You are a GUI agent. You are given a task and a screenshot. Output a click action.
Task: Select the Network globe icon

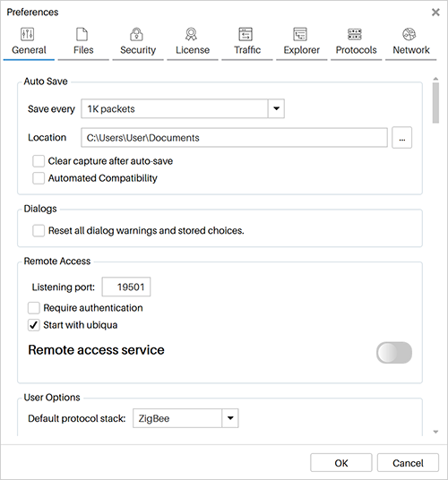point(409,34)
